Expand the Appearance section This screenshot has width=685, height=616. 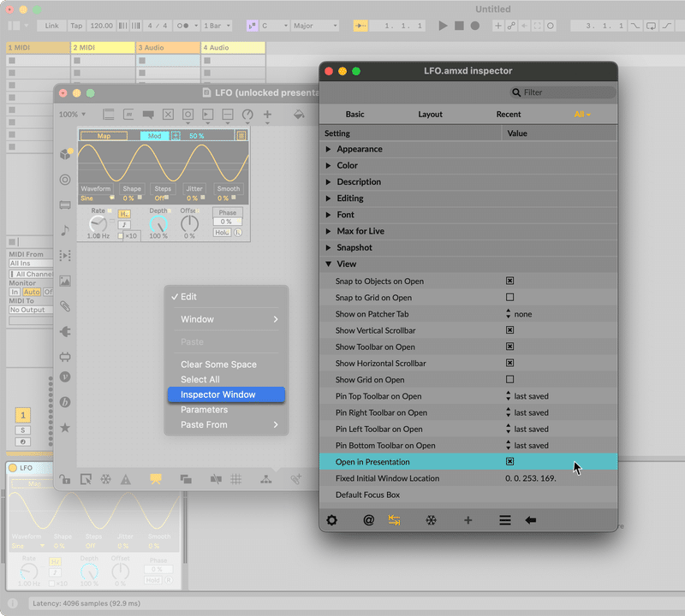pos(328,149)
